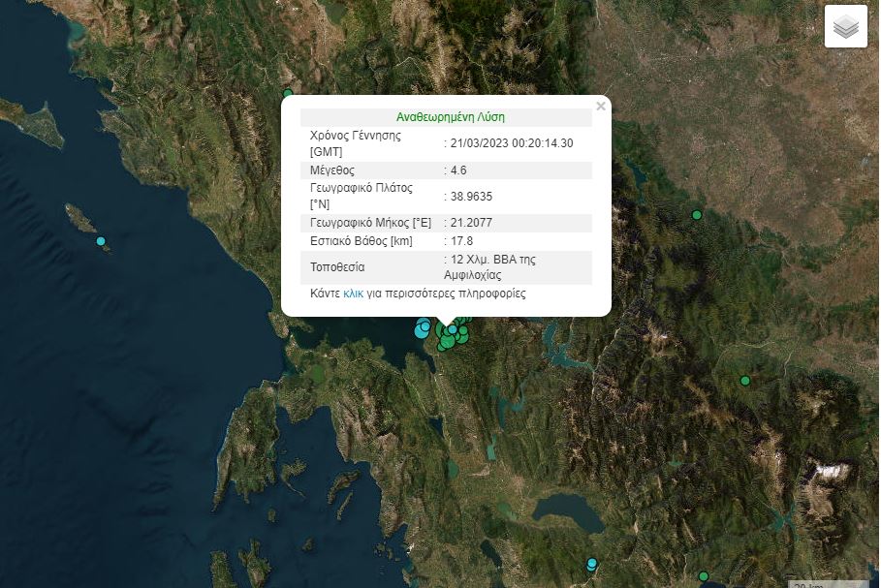Click the green marker east of the popup
This screenshot has width=881, height=588.
point(696,214)
